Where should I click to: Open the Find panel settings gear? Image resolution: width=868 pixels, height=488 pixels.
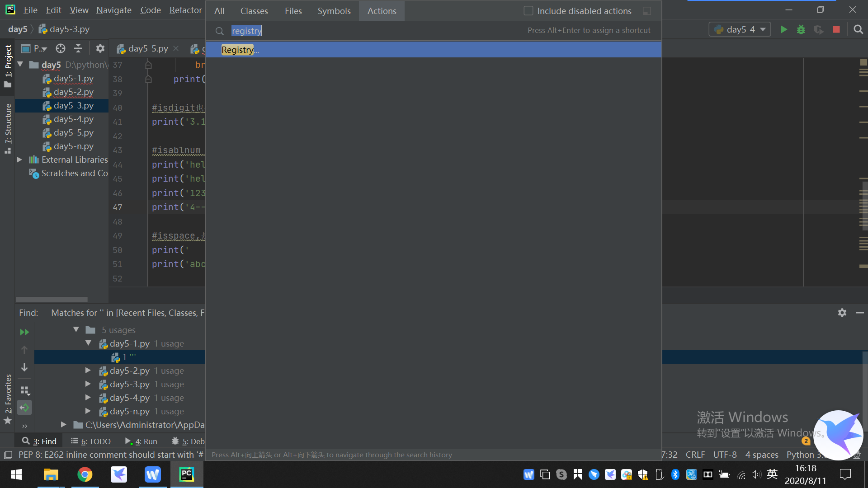click(842, 312)
